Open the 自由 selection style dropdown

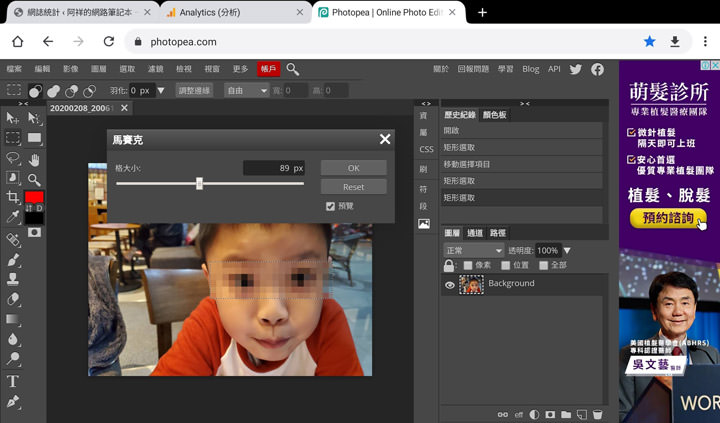click(245, 90)
